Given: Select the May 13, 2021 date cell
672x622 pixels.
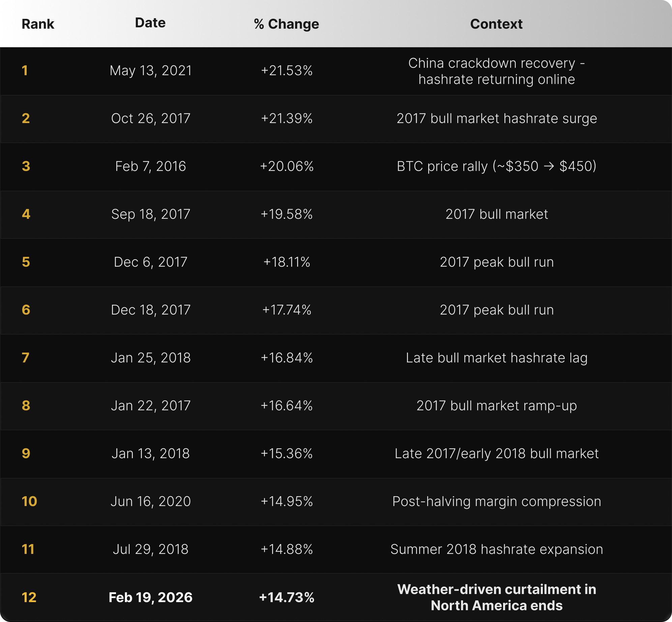Looking at the screenshot, I should point(151,70).
